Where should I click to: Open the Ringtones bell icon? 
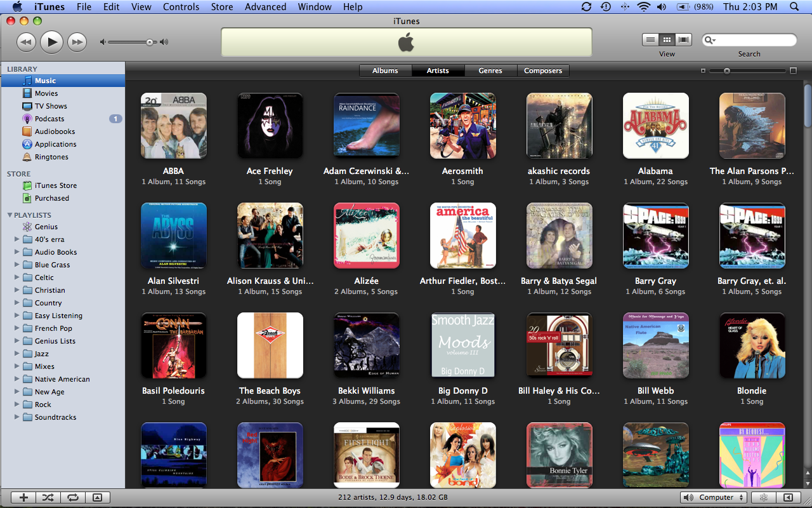[27, 157]
